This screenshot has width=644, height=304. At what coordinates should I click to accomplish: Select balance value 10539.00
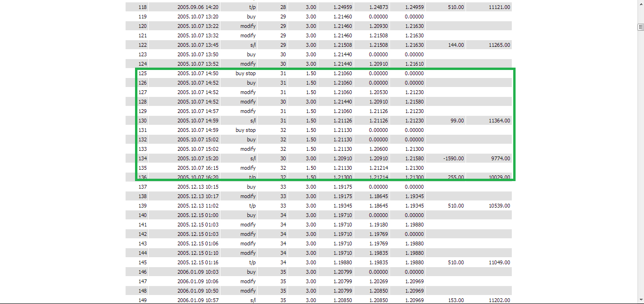(499, 206)
